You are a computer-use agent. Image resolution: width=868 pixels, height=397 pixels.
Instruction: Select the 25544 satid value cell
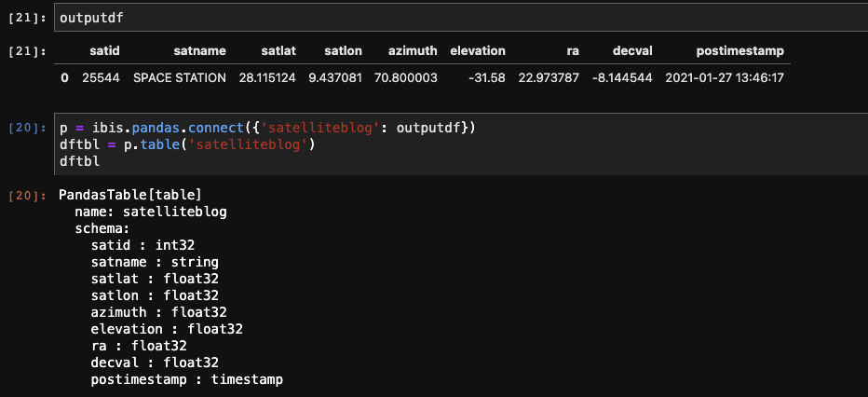(x=101, y=78)
